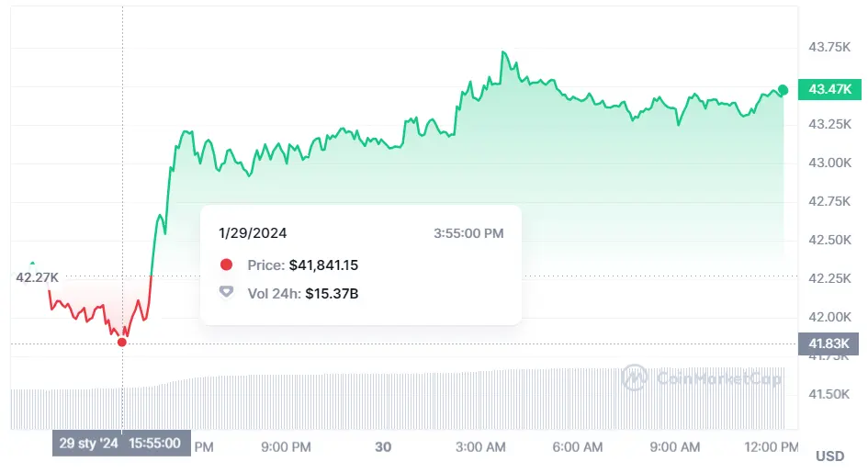
Task: Click the green endpoint dot on price line
Action: (x=783, y=90)
